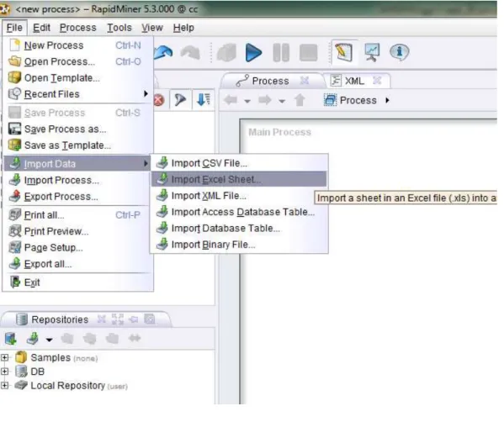Viewport: 504px width, 422px height.
Task: Choose Print all... menu entry
Action: [x=77, y=215]
